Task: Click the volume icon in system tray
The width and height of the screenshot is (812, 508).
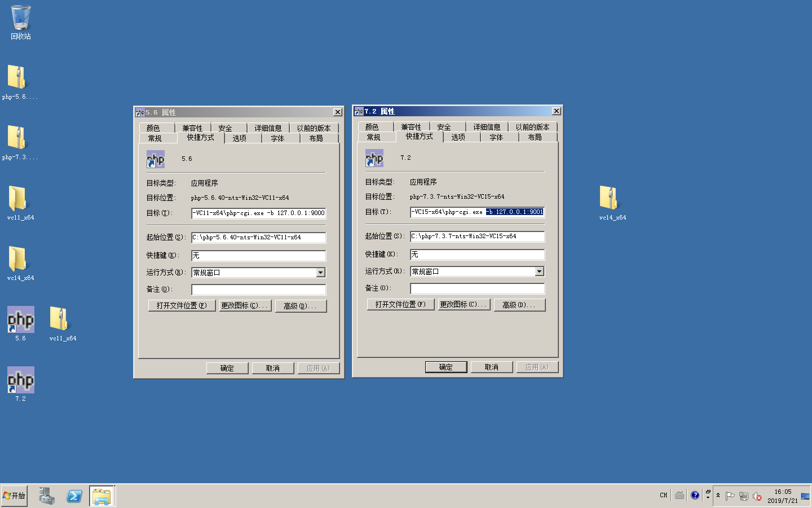Action: coord(757,496)
